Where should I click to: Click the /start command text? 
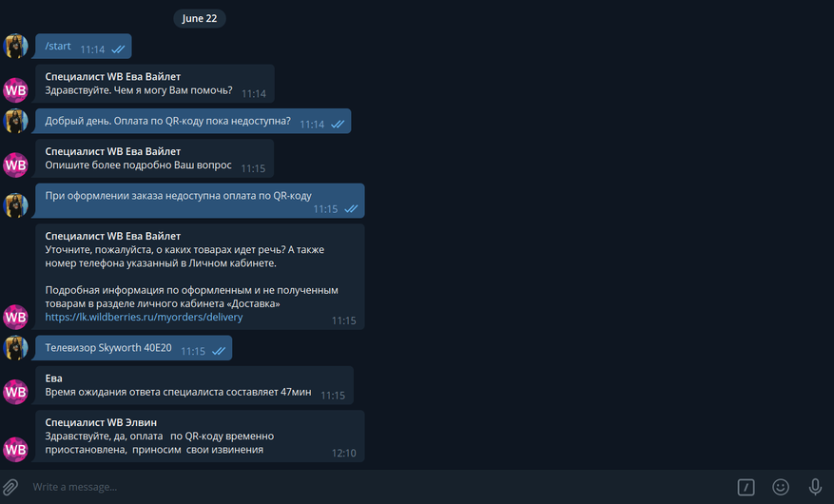[x=57, y=47]
